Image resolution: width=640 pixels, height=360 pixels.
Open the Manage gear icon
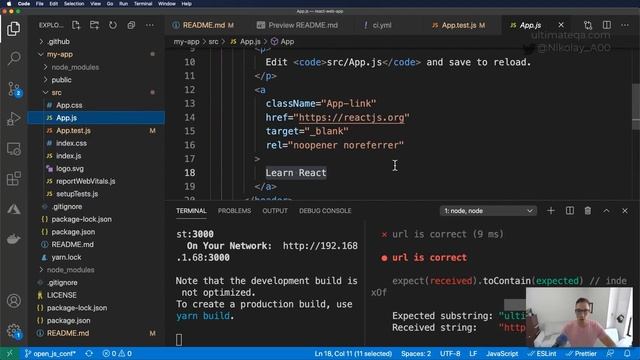(x=14, y=331)
